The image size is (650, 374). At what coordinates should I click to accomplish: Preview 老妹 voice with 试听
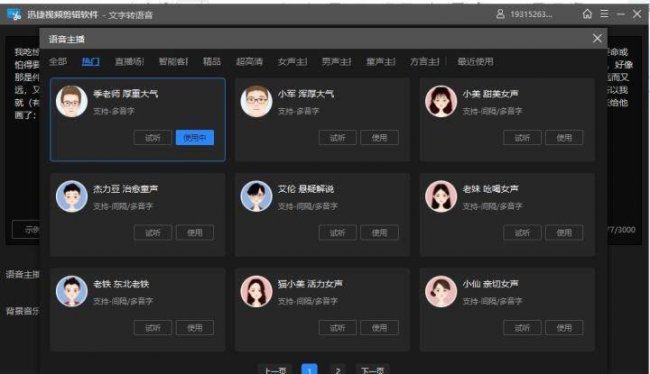tap(522, 233)
